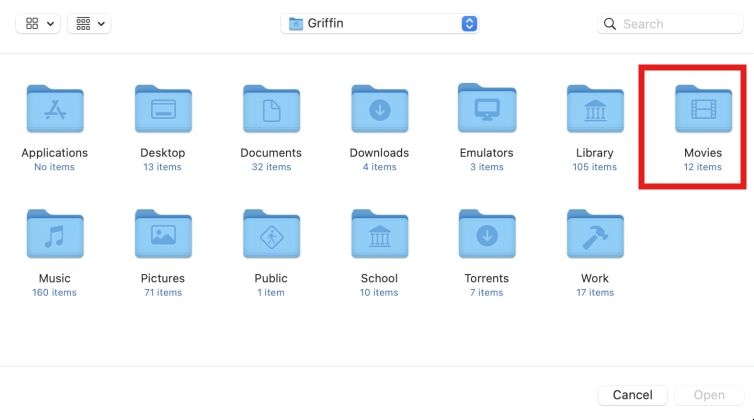Click the "17 items" count under Work
The image size is (754, 420).
[x=595, y=293]
